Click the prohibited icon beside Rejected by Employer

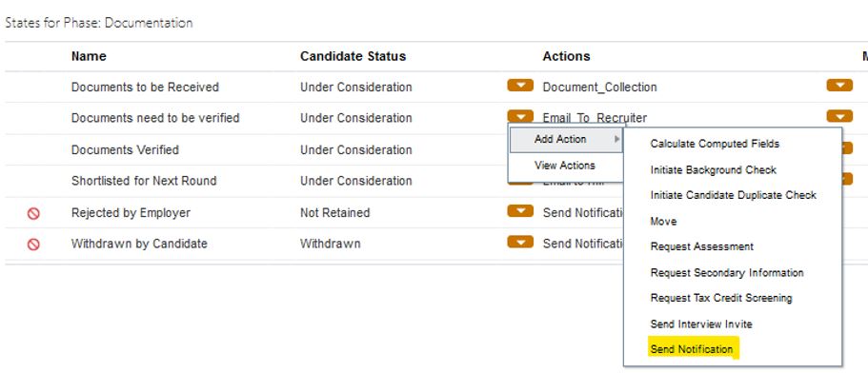(33, 213)
